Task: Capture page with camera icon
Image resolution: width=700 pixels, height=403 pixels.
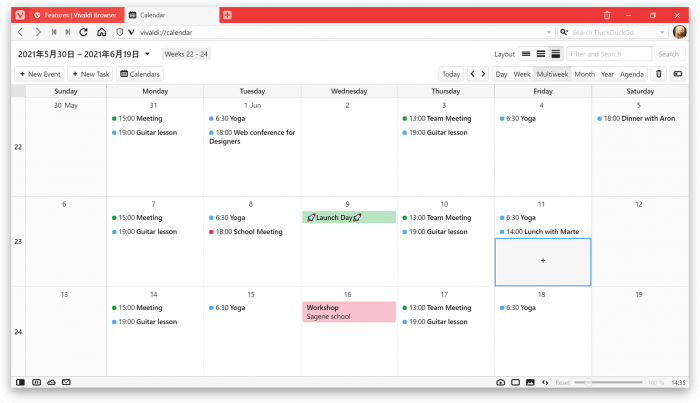Action: pyautogui.click(x=500, y=383)
